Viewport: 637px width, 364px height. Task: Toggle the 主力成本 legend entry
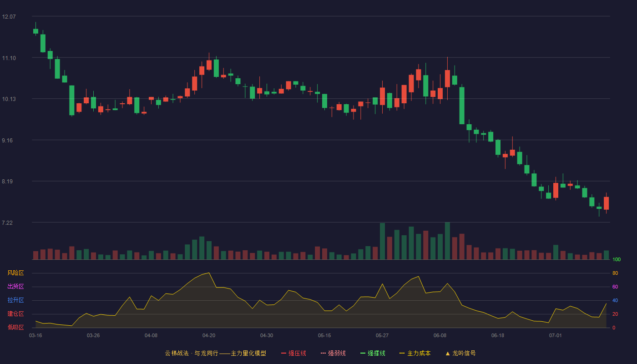pyautogui.click(x=415, y=353)
